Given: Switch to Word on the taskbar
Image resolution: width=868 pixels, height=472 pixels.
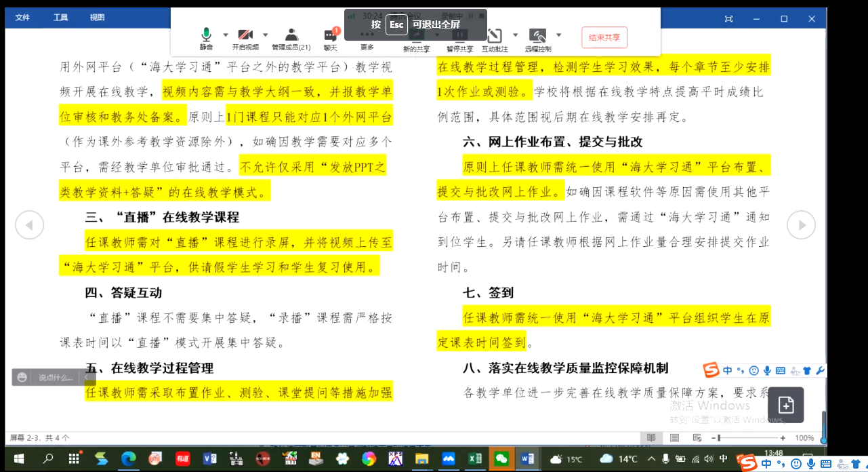Looking at the screenshot, I should 527,459.
